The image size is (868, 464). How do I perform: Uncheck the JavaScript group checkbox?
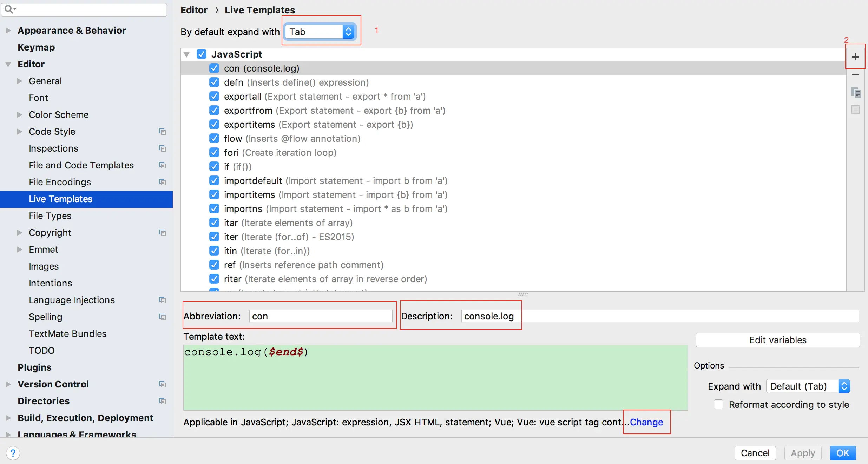[x=202, y=54]
